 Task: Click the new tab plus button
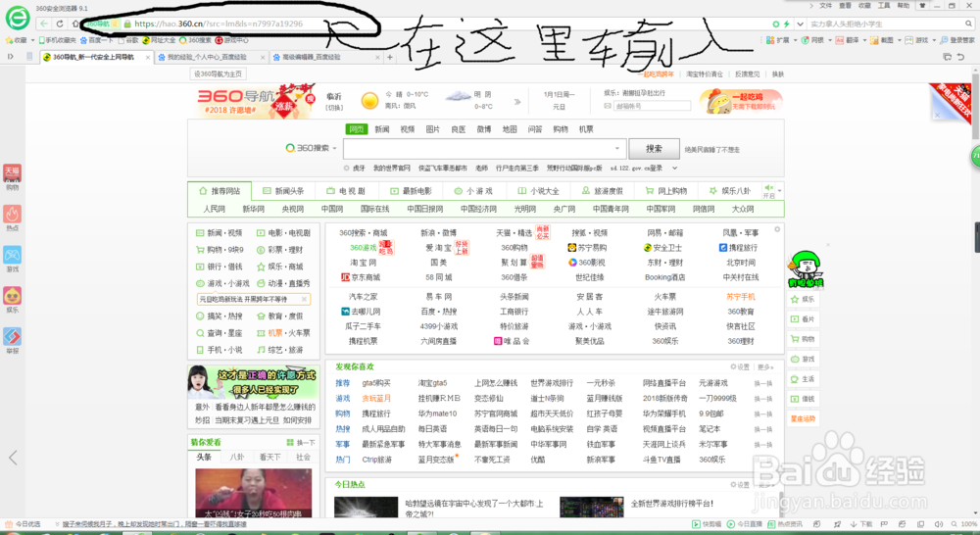point(389,57)
